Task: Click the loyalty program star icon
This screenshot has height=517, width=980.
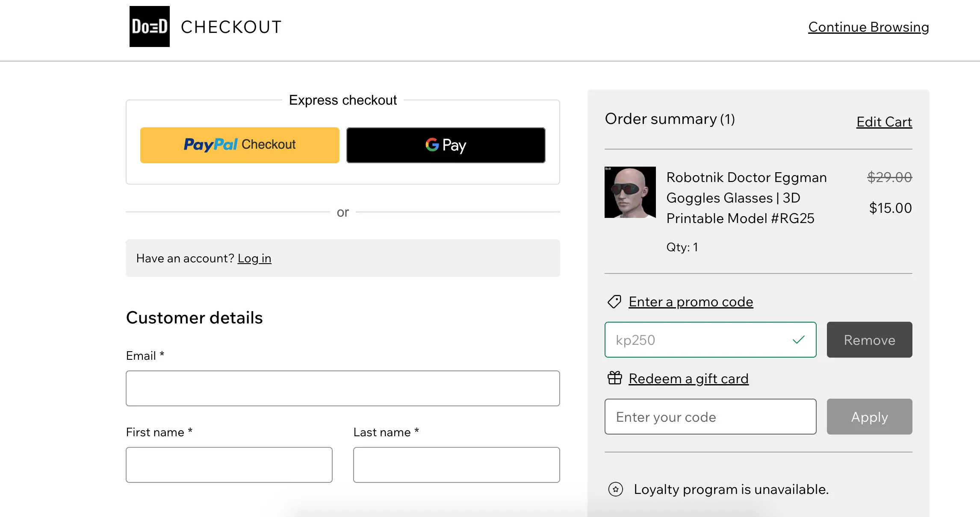Action: click(616, 490)
